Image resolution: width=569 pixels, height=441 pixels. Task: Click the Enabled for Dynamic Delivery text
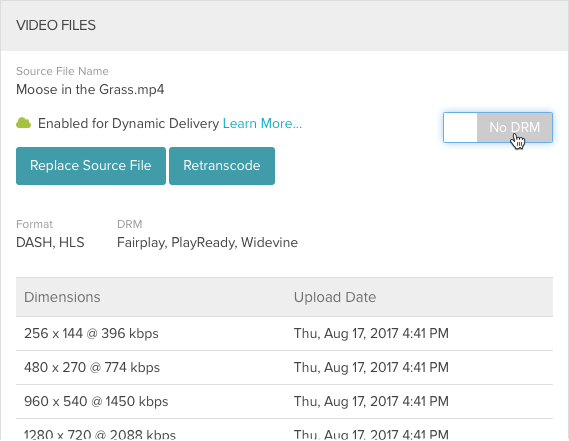click(128, 123)
